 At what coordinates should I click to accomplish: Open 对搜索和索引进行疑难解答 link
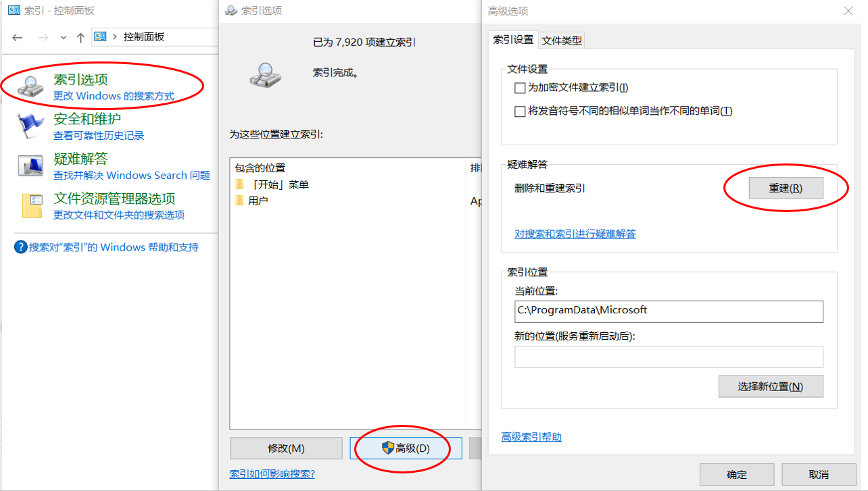575,234
